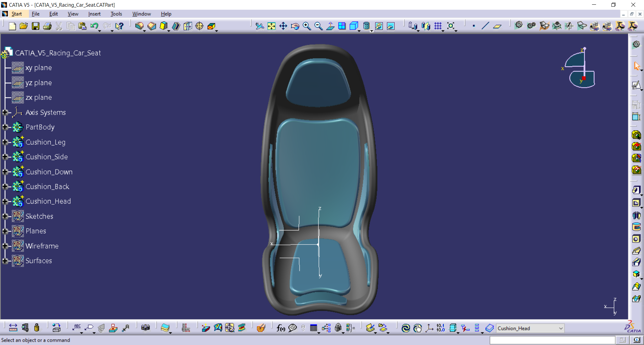The image size is (644, 345).
Task: Click the Zoom Out magnifier
Action: (x=319, y=26)
